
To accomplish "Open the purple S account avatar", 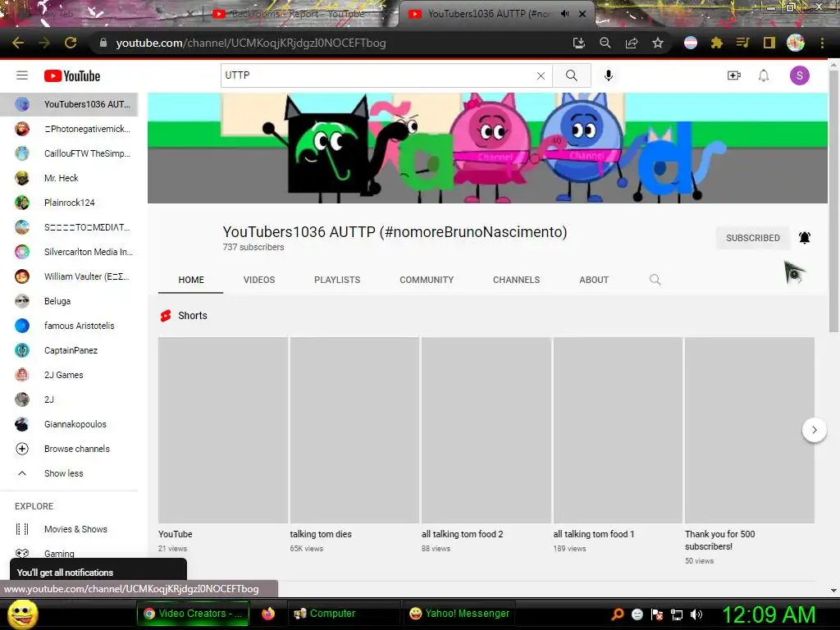I will 799,75.
